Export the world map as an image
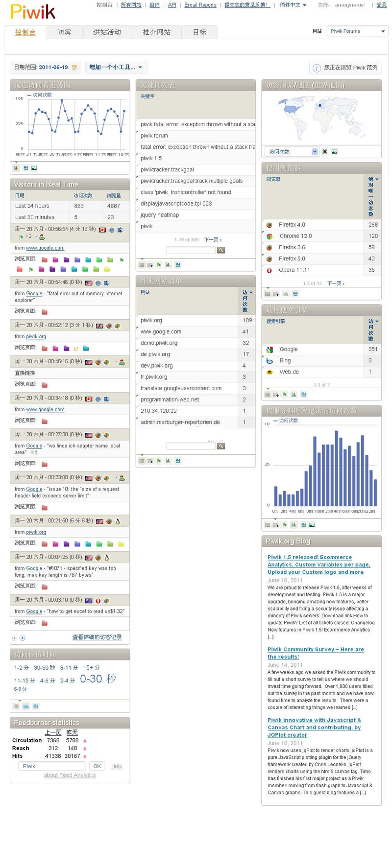 pyautogui.click(x=334, y=152)
